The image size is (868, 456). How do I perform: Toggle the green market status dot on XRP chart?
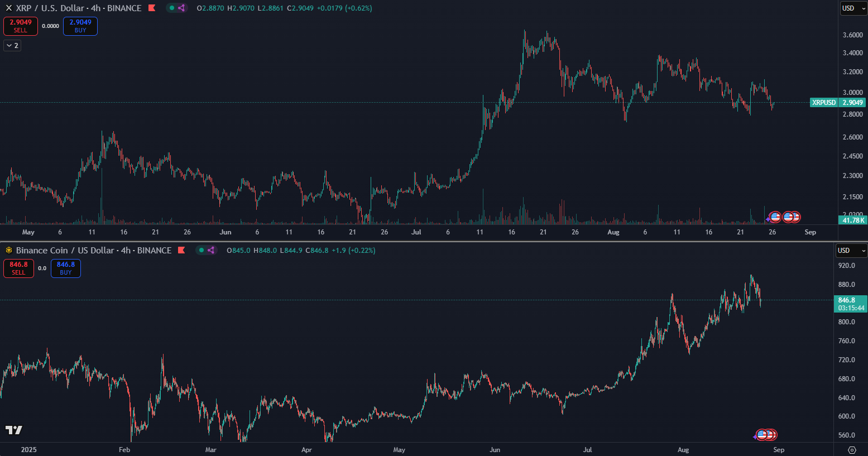[172, 8]
